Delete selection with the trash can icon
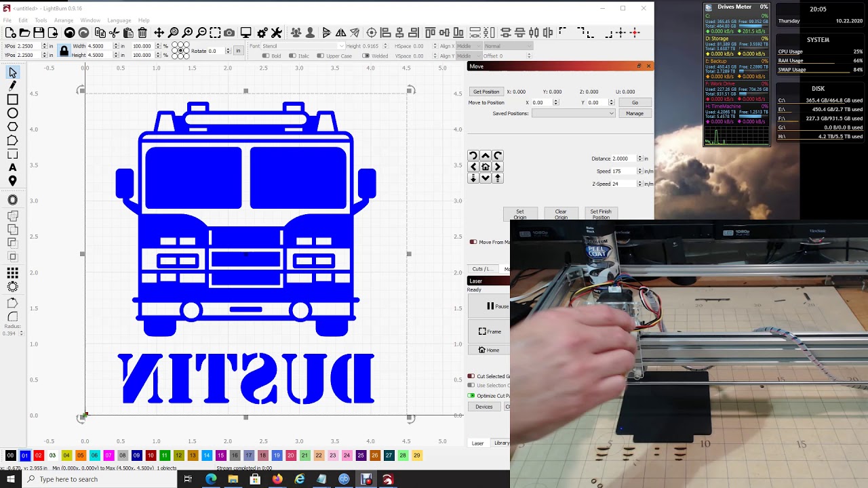Image resolution: width=868 pixels, height=488 pixels. 142,33
